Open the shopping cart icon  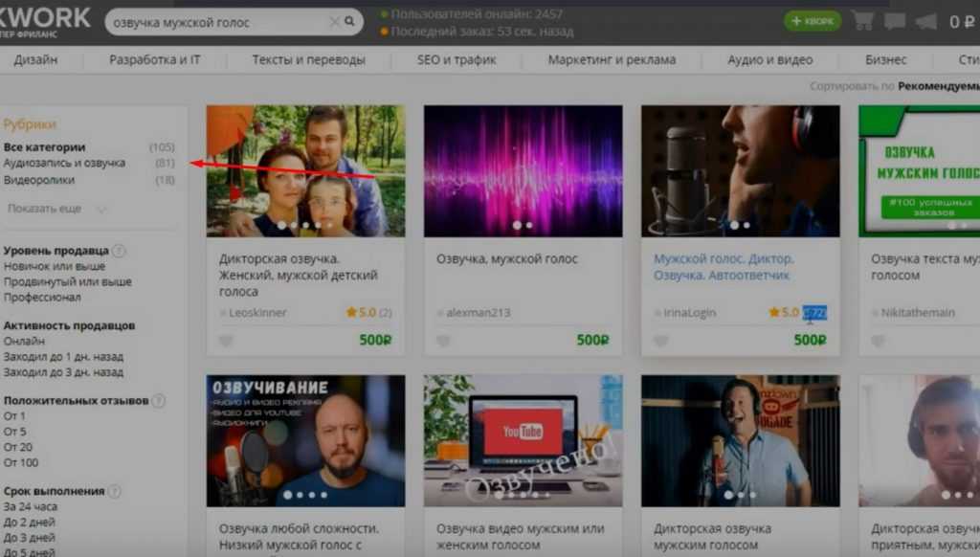point(862,21)
